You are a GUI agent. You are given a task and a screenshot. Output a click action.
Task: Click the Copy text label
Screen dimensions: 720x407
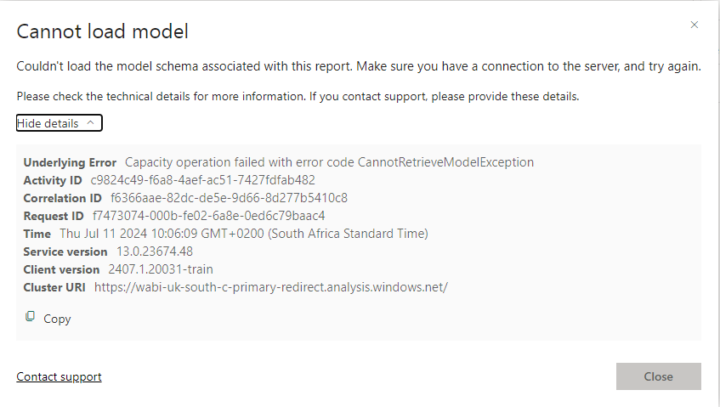[x=58, y=319]
